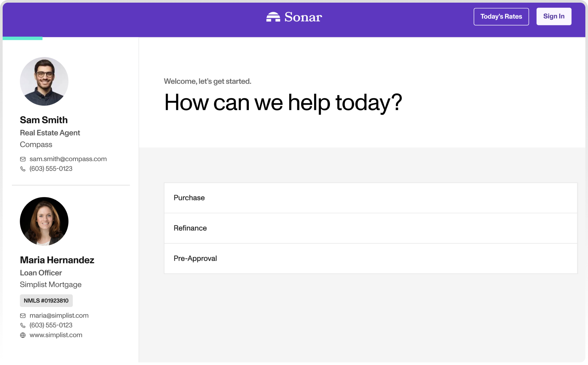The image size is (588, 365).
Task: Click the Sonar logo icon
Action: point(273,17)
